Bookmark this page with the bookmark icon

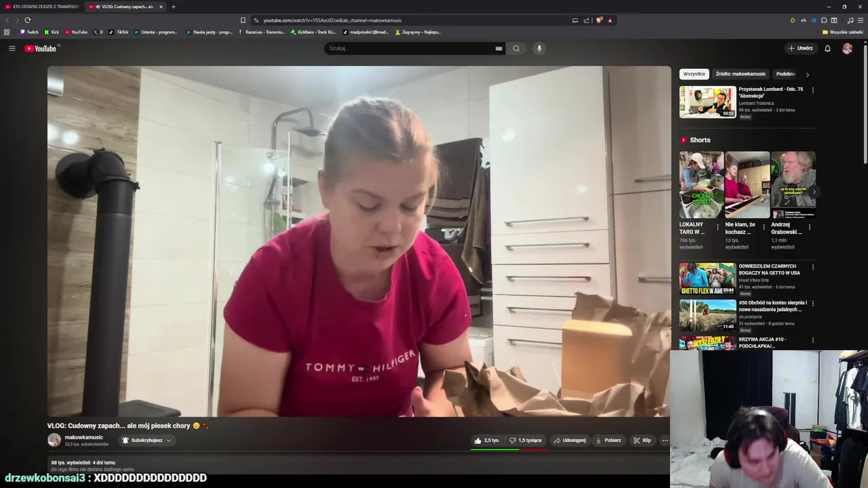tap(243, 20)
